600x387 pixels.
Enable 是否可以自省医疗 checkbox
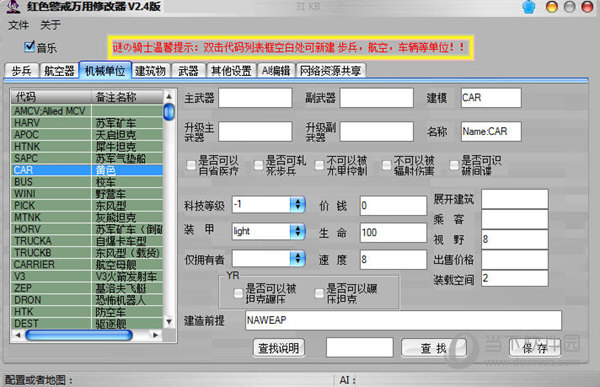(191, 165)
